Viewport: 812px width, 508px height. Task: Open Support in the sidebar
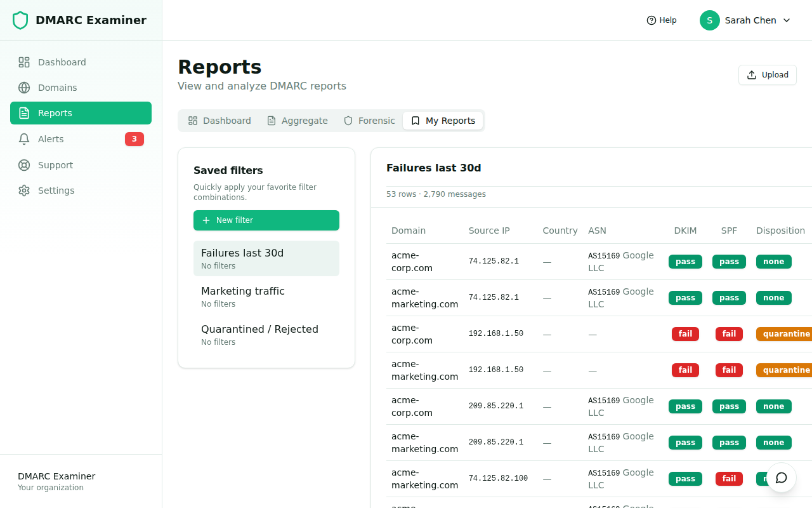[x=81, y=165]
